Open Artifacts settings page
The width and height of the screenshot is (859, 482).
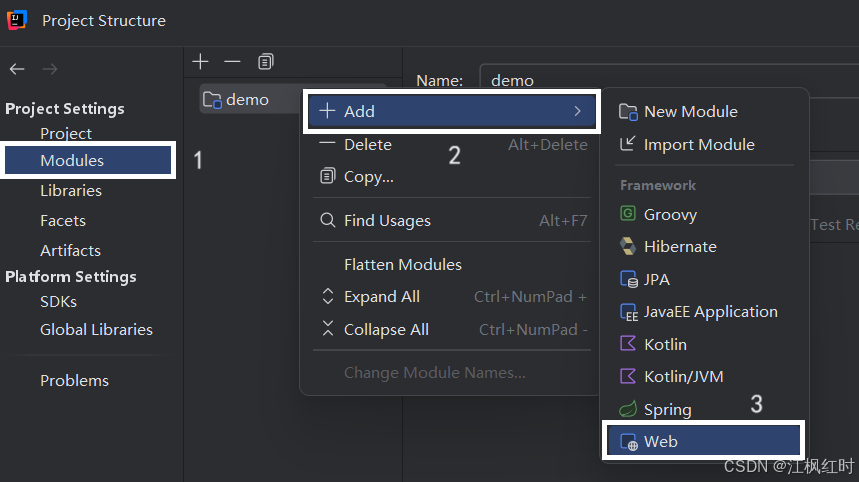coord(70,250)
